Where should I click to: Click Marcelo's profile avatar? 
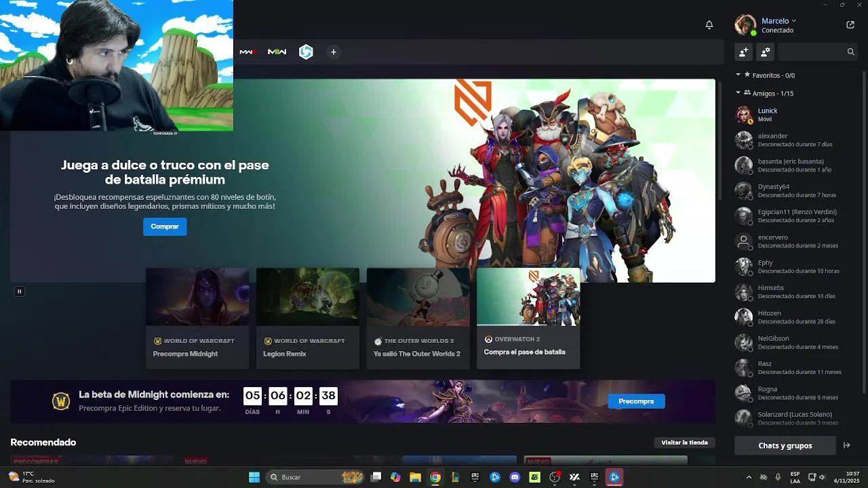pyautogui.click(x=745, y=25)
